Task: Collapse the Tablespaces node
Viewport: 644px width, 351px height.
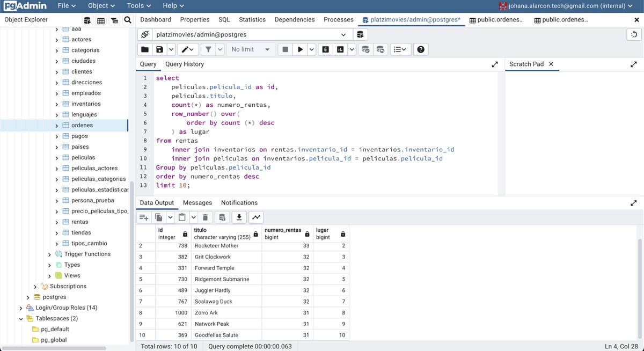Action: [21, 319]
